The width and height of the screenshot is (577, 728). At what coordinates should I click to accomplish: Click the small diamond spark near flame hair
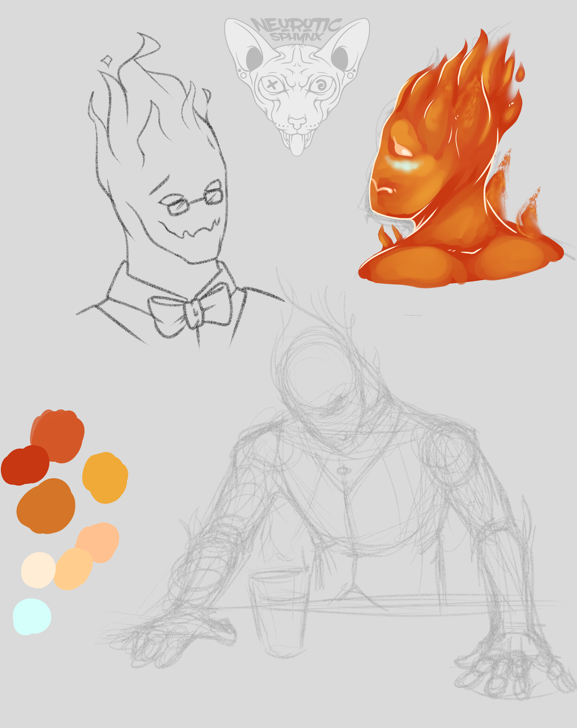(x=107, y=61)
